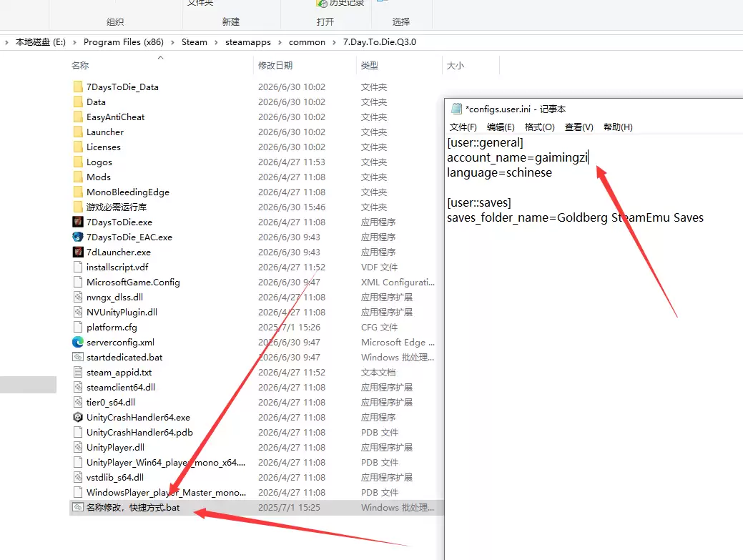Open the 查看(V) menu in Notepad
The image size is (743, 560).
pos(579,127)
